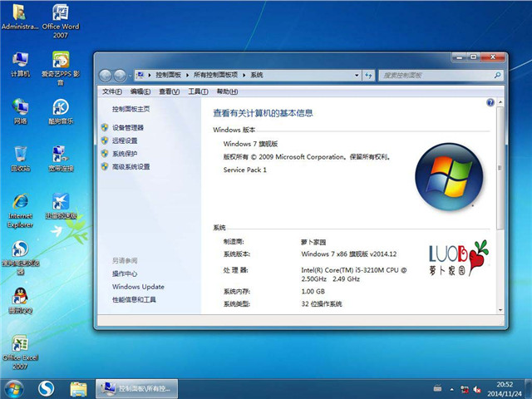Open 操作中心 link
Viewport: 532px width, 399px height.
pyautogui.click(x=125, y=273)
